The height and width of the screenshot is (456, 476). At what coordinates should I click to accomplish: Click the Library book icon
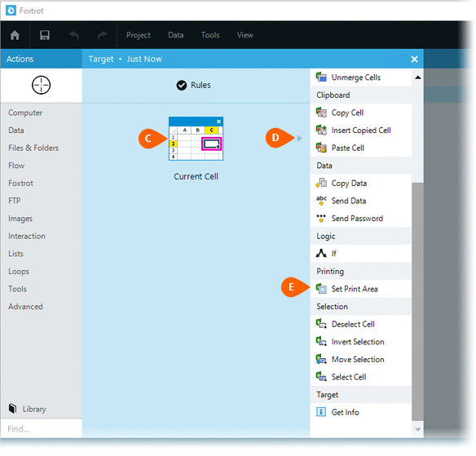click(13, 409)
